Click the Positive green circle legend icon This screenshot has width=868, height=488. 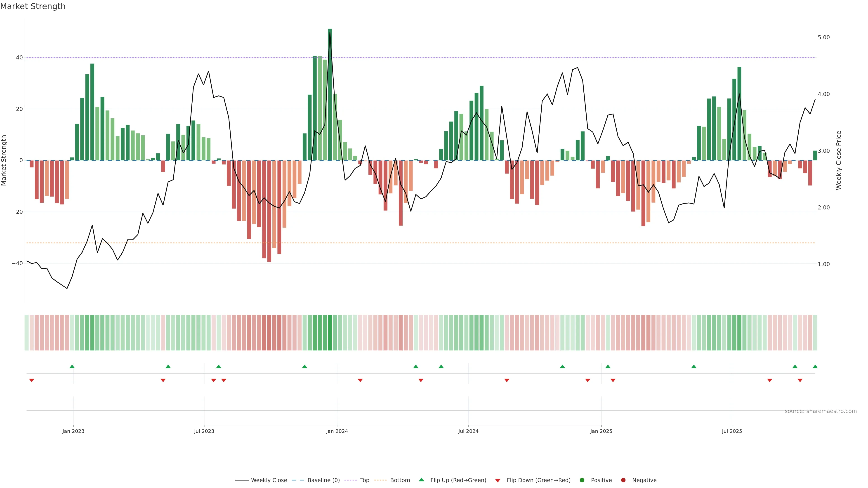[x=582, y=480]
